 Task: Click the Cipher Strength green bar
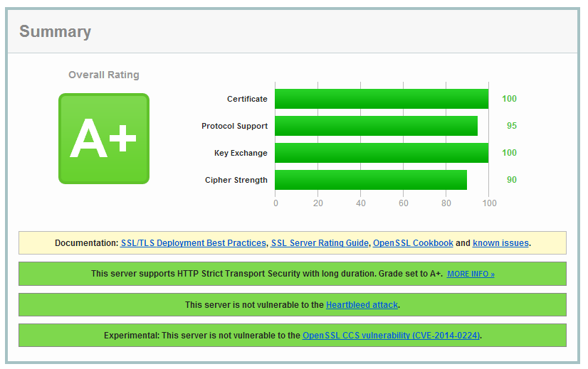point(370,180)
